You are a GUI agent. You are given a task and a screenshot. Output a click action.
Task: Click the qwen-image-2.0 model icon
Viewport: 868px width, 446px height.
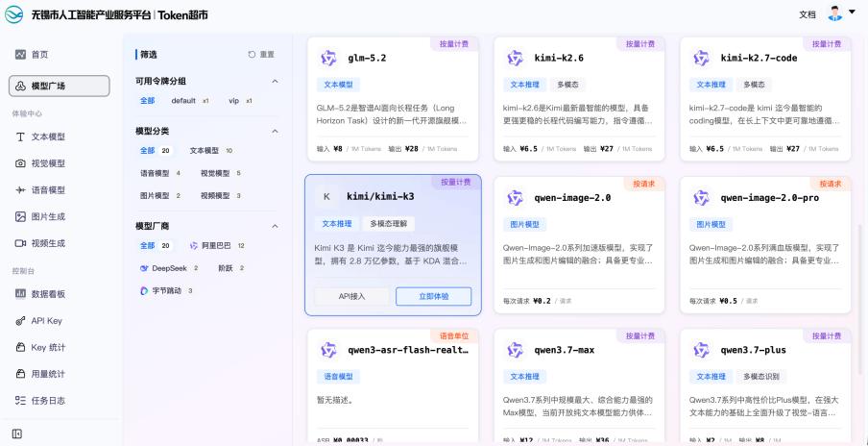coord(516,197)
